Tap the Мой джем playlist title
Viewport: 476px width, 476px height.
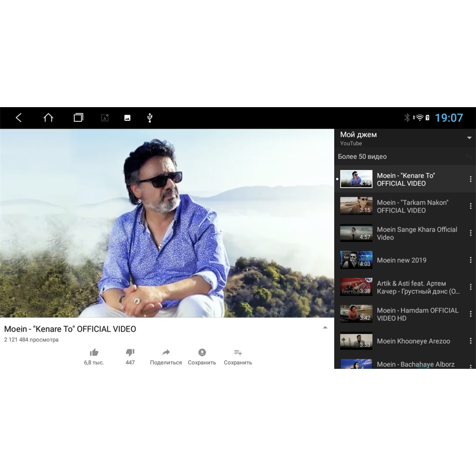[358, 135]
